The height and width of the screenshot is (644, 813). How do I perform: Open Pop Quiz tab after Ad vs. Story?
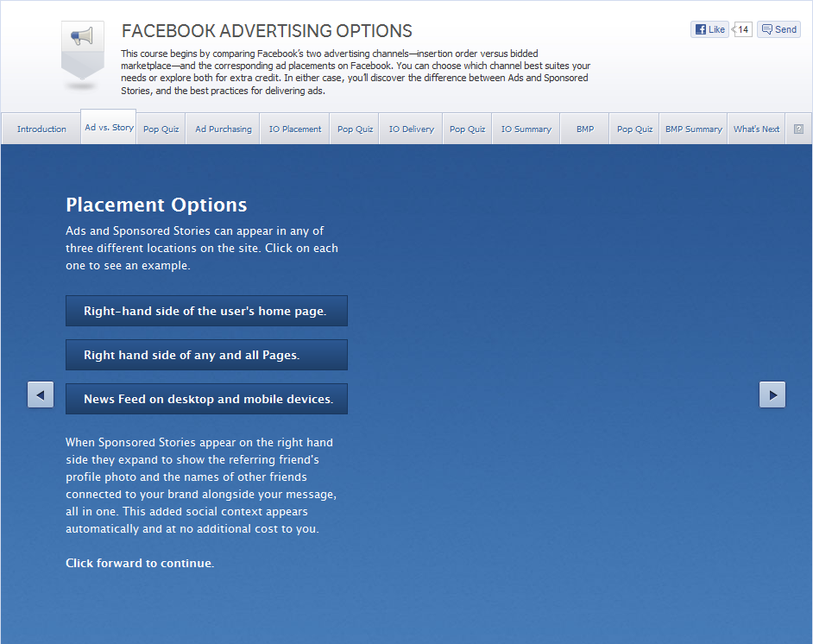[x=161, y=129]
